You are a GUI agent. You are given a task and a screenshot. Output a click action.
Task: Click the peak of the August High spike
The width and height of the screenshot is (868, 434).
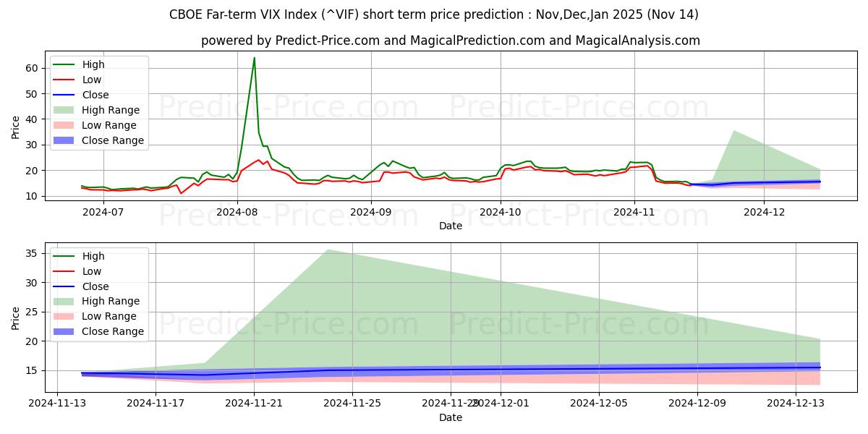click(x=254, y=58)
